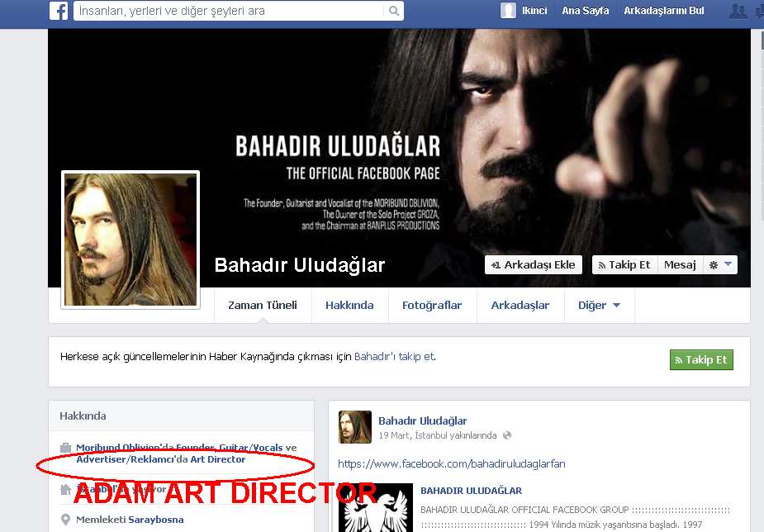The width and height of the screenshot is (764, 532).
Task: Open the friend requests icon in the top bar
Action: (x=738, y=11)
